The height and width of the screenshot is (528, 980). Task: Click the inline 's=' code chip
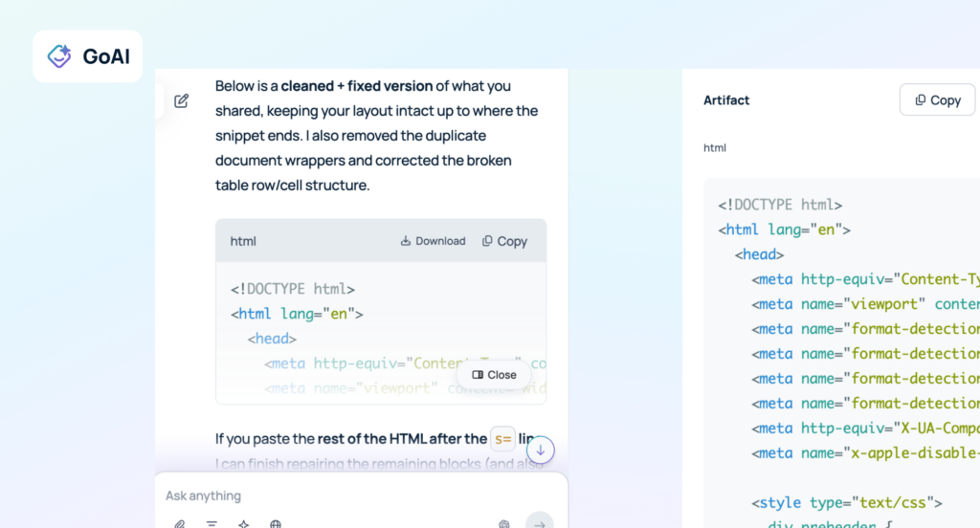pos(502,439)
